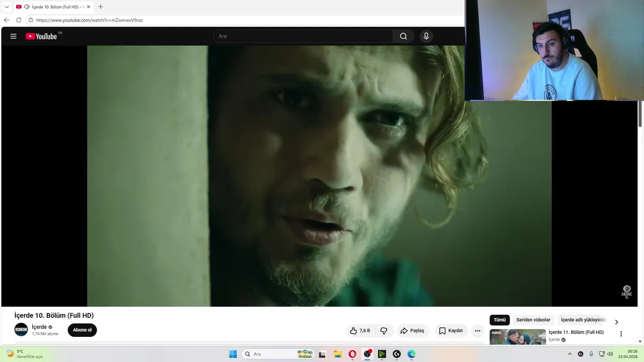Screen dimensions: 644x362
Task: Click the page vertical scrollbar
Action: point(640,114)
